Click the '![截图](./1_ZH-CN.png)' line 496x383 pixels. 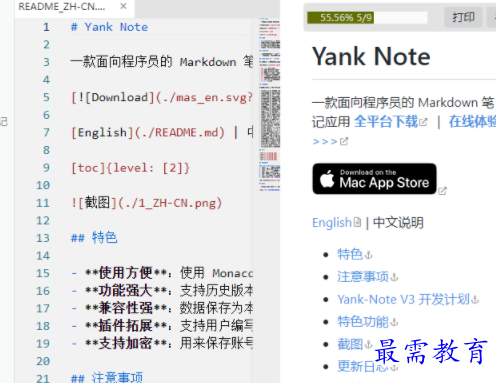pos(147,203)
